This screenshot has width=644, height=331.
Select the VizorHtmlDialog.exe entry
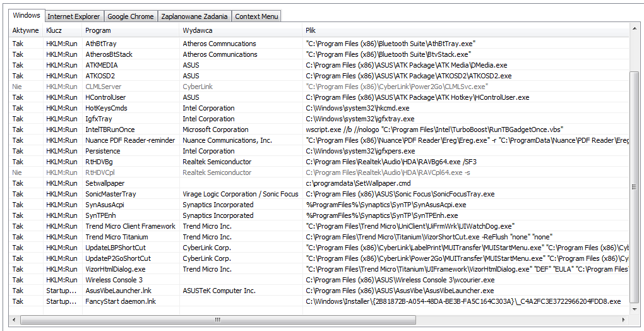[x=319, y=269]
